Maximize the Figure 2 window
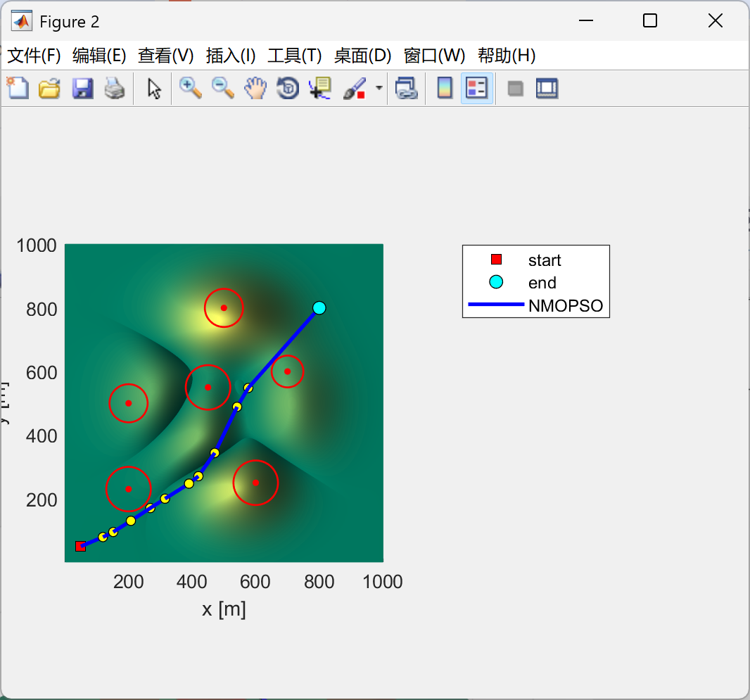The height and width of the screenshot is (700, 750). click(x=649, y=20)
